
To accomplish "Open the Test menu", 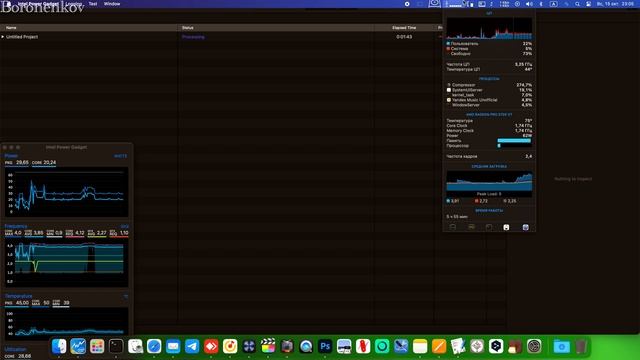I will 93,4.
